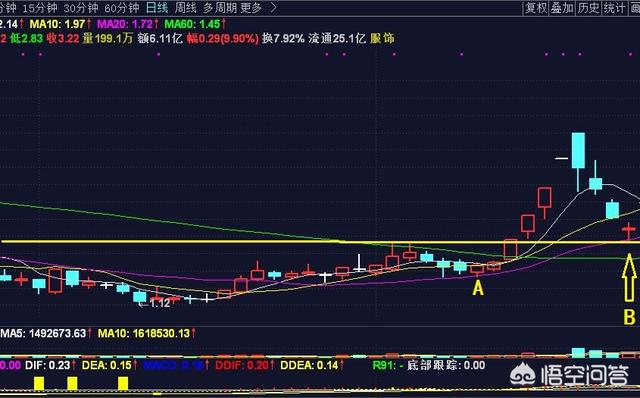
Task: Select the 60分钟 chart period
Action: (x=122, y=8)
